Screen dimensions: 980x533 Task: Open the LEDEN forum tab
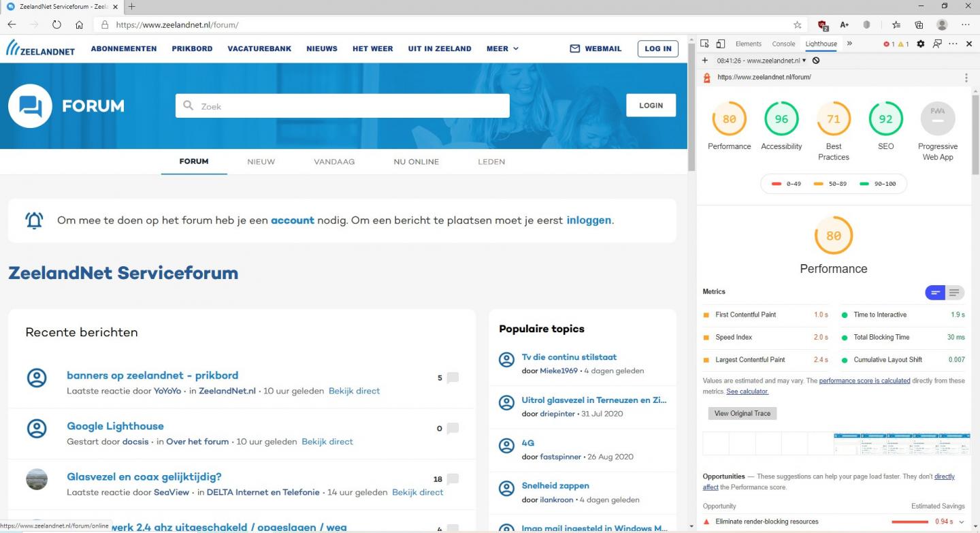coord(491,162)
